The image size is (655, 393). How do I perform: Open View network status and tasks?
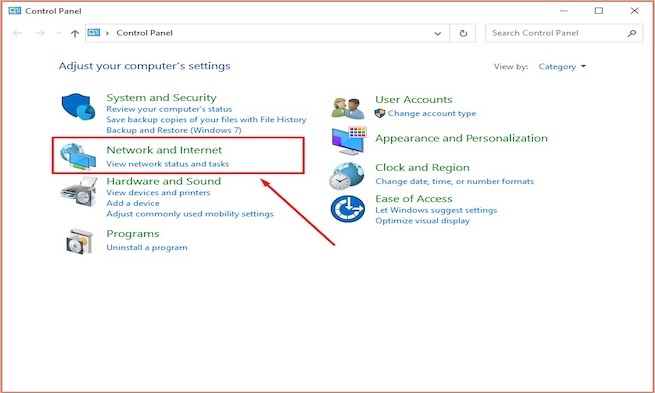pos(168,164)
